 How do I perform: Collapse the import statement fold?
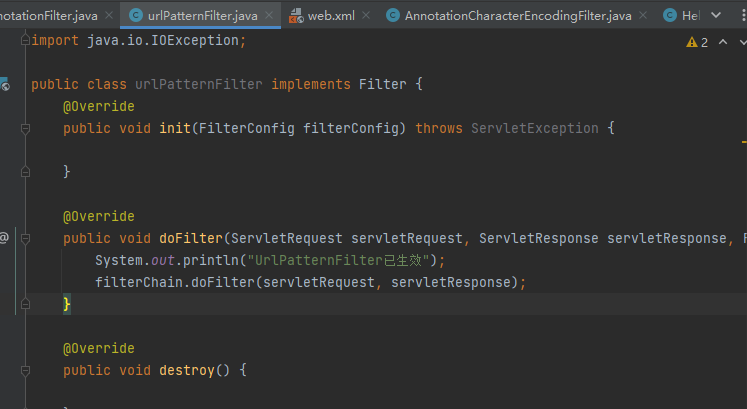[x=25, y=41]
